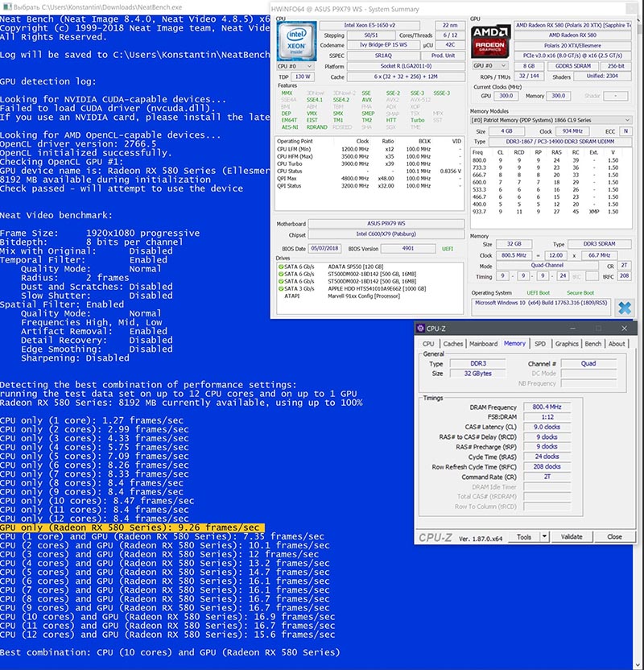Click the 'SR1AQ' SSPEC field
This screenshot has height=670, width=644.
point(383,56)
